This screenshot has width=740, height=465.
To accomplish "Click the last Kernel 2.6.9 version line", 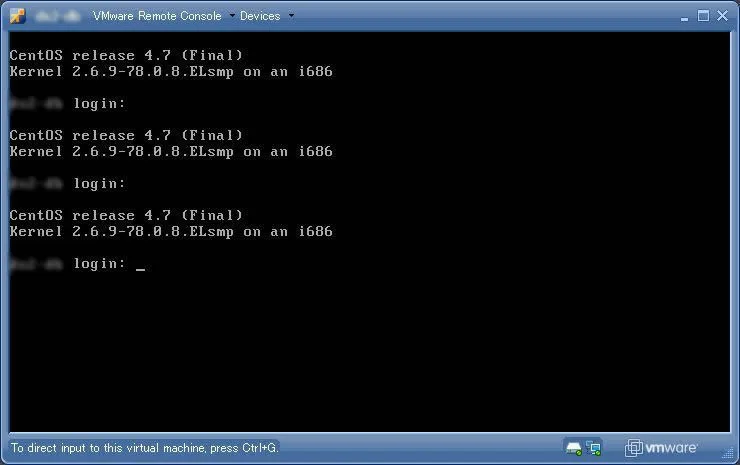I will [171, 232].
